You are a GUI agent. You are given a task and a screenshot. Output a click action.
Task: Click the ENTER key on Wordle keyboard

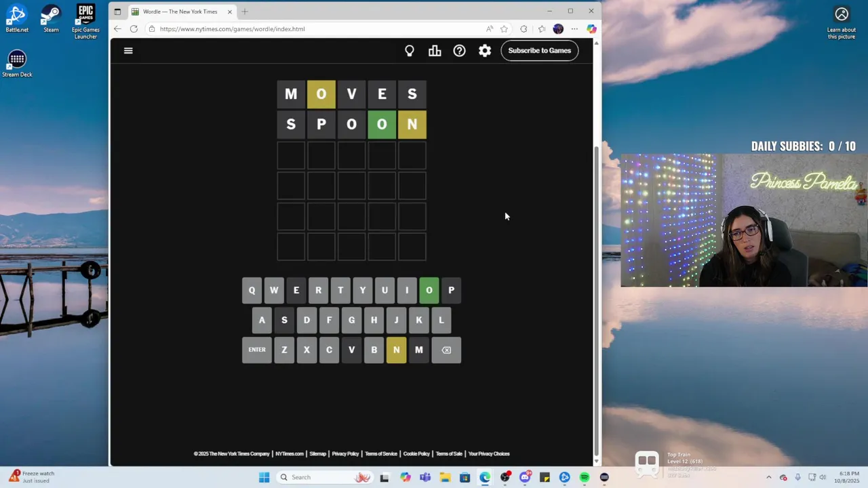pos(257,350)
